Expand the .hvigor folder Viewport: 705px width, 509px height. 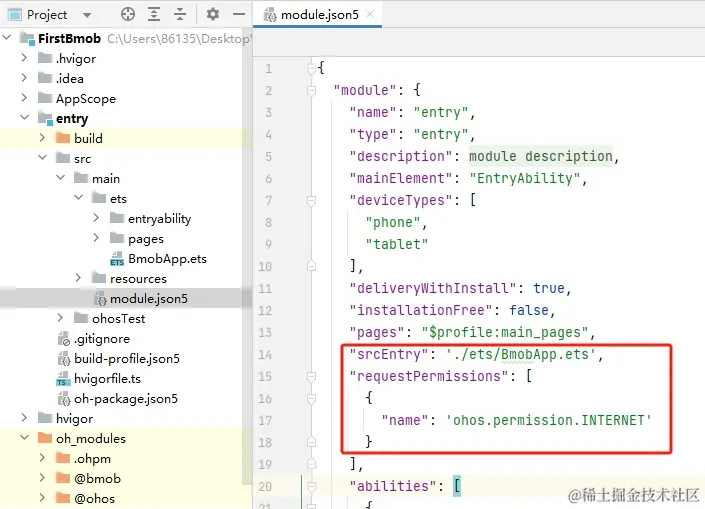tap(24, 58)
